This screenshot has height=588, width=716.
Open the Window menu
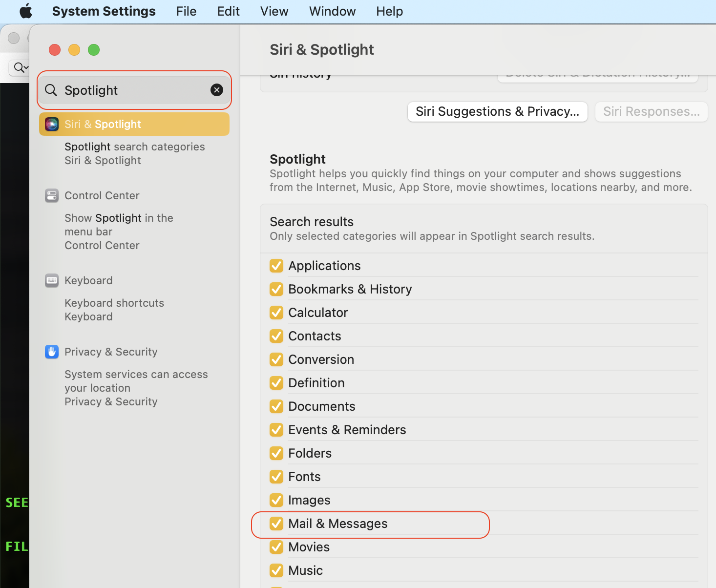(x=332, y=11)
